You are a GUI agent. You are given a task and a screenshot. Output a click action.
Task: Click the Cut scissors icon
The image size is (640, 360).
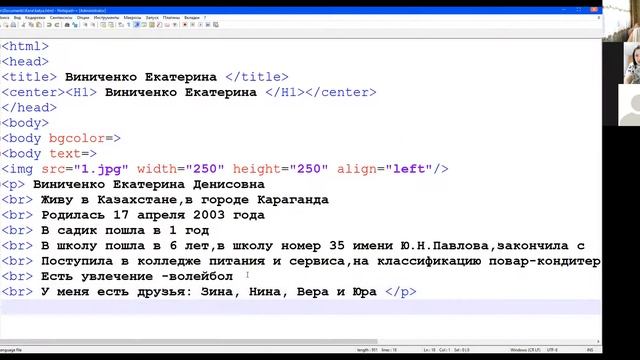coord(23,25)
